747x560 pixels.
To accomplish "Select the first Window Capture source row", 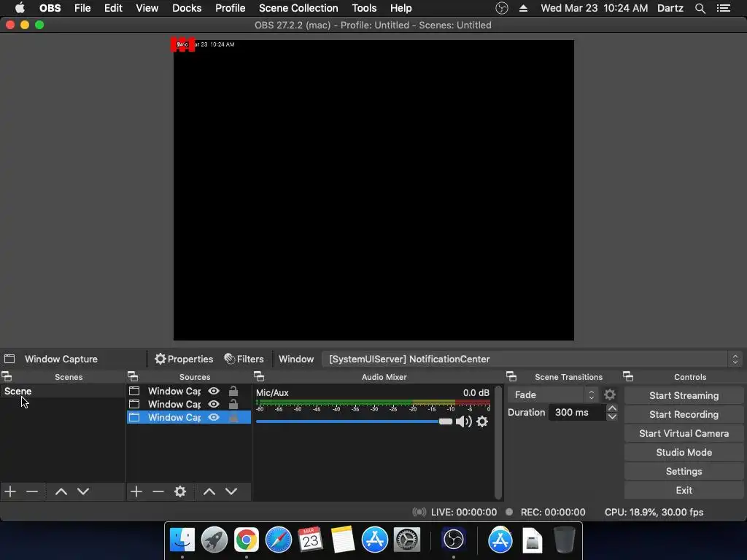I will click(189, 391).
